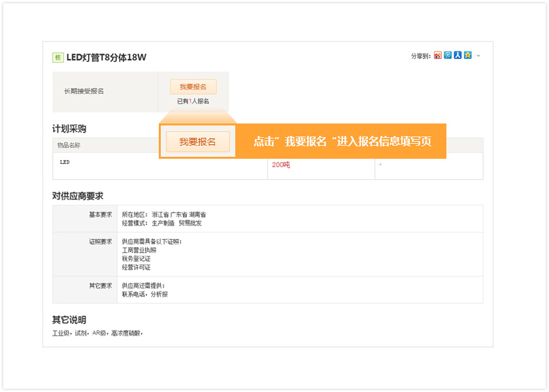The width and height of the screenshot is (549, 392).
Task: Click the 分享到 label
Action: pyautogui.click(x=421, y=56)
